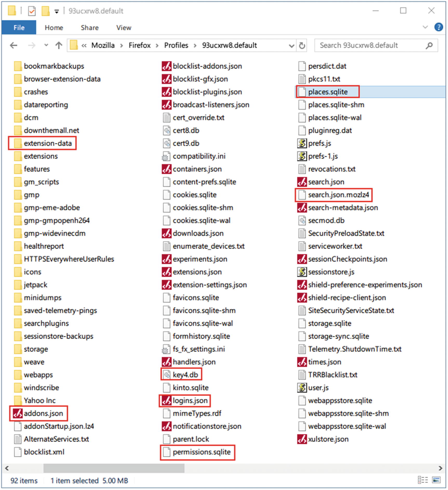The width and height of the screenshot is (448, 490).
Task: Expand breadcrumb arrow after Mozilla
Action: point(121,46)
